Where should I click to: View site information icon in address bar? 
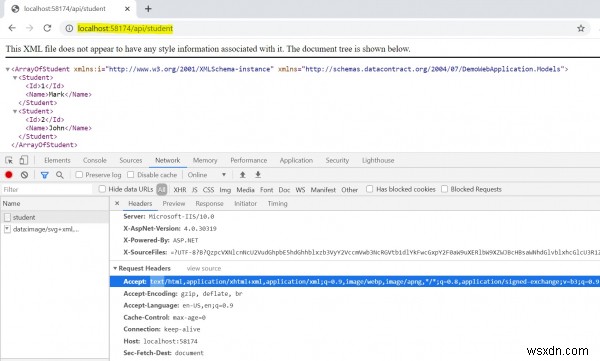coord(69,28)
